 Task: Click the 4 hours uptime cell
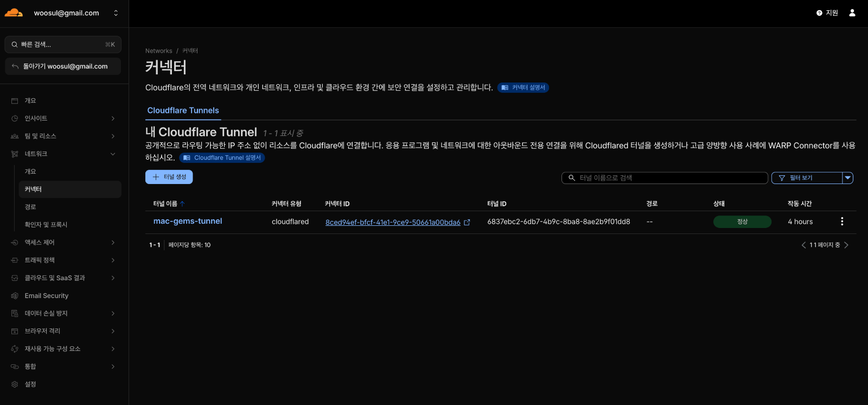tap(800, 222)
